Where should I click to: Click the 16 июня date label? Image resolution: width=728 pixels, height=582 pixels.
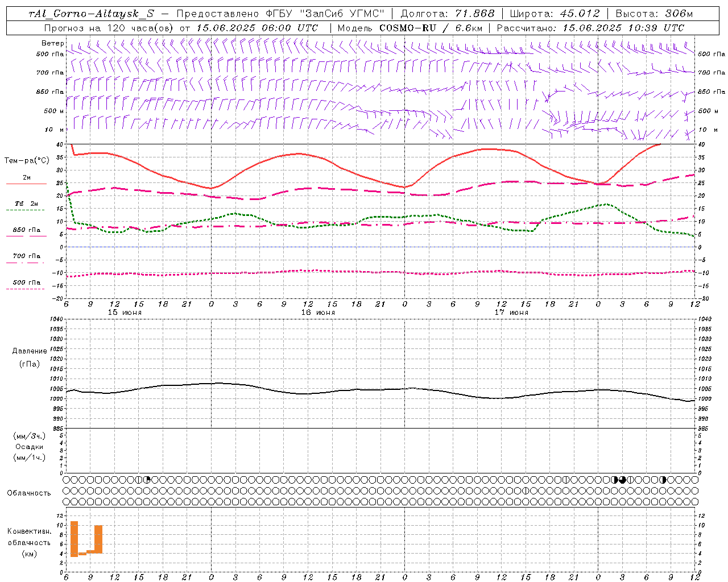tap(318, 313)
